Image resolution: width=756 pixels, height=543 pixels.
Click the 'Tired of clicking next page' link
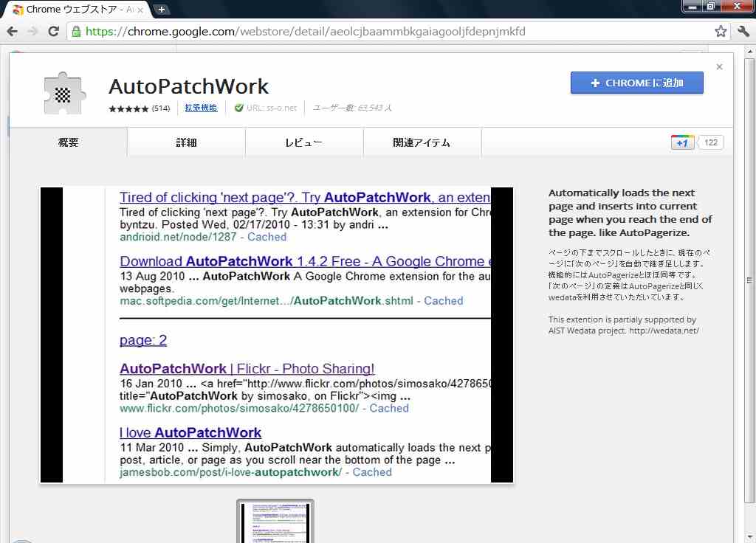pyautogui.click(x=305, y=197)
